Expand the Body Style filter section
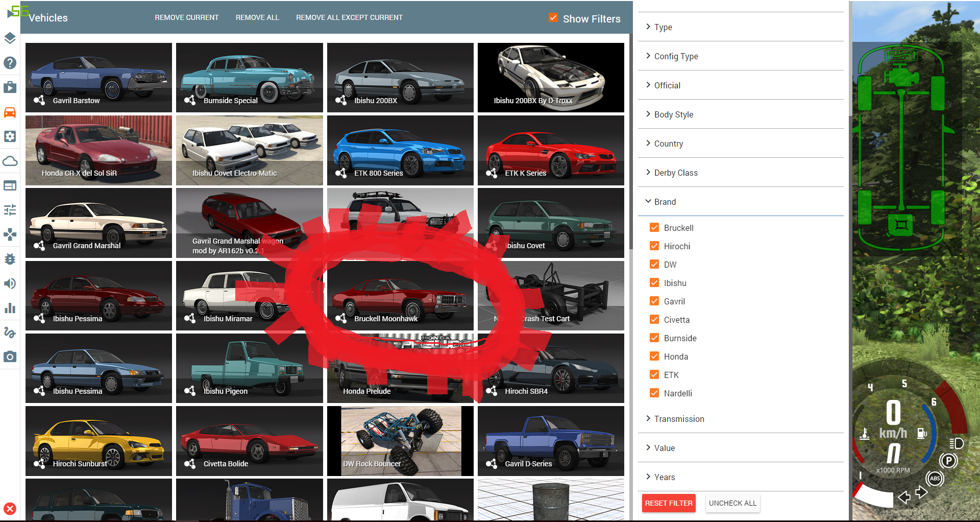Image resolution: width=980 pixels, height=522 pixels. click(x=741, y=114)
